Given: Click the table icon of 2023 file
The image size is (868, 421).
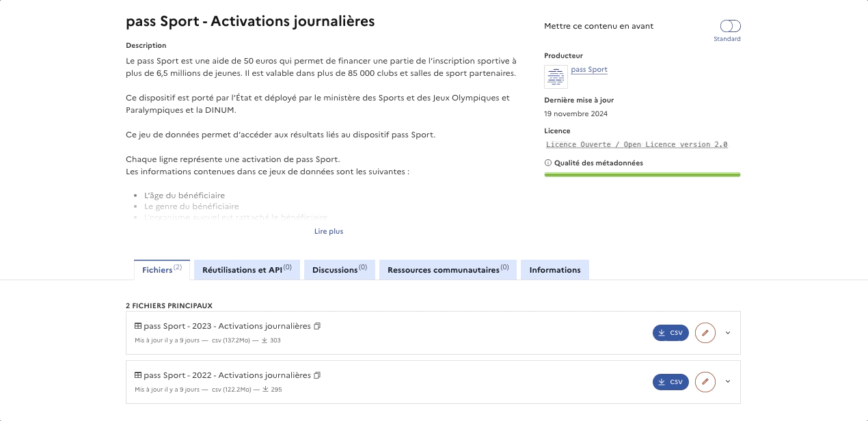Looking at the screenshot, I should (138, 326).
